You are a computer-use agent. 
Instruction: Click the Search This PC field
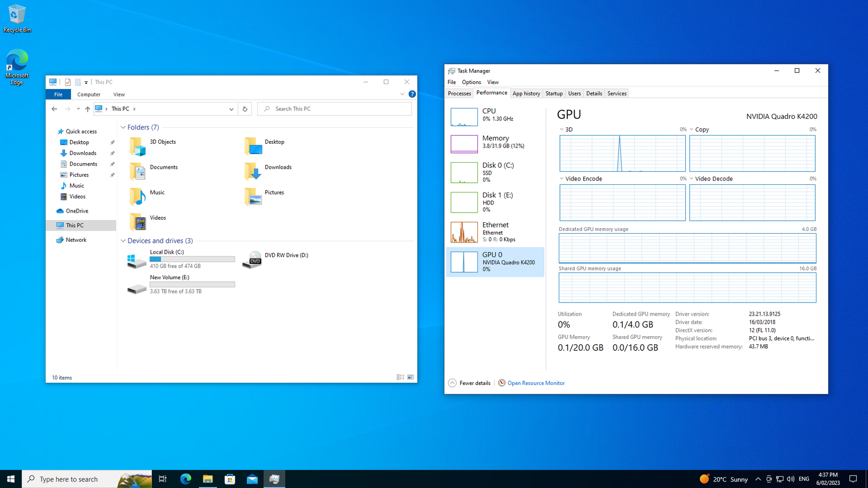click(334, 109)
